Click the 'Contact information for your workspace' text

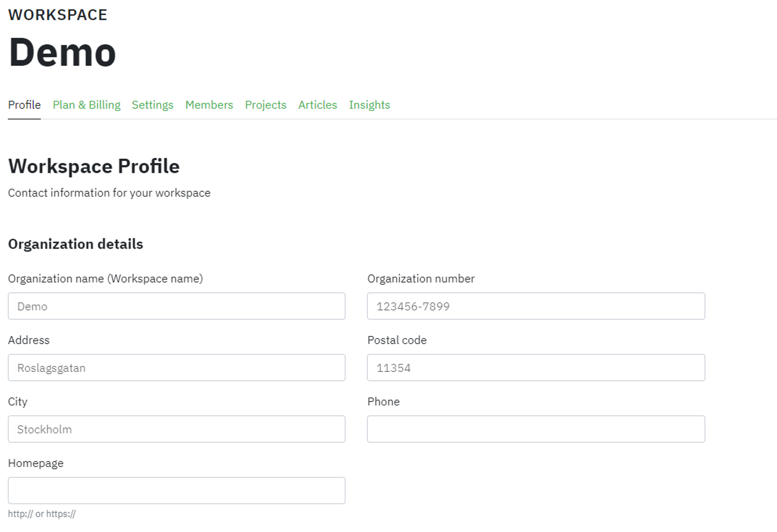[109, 193]
